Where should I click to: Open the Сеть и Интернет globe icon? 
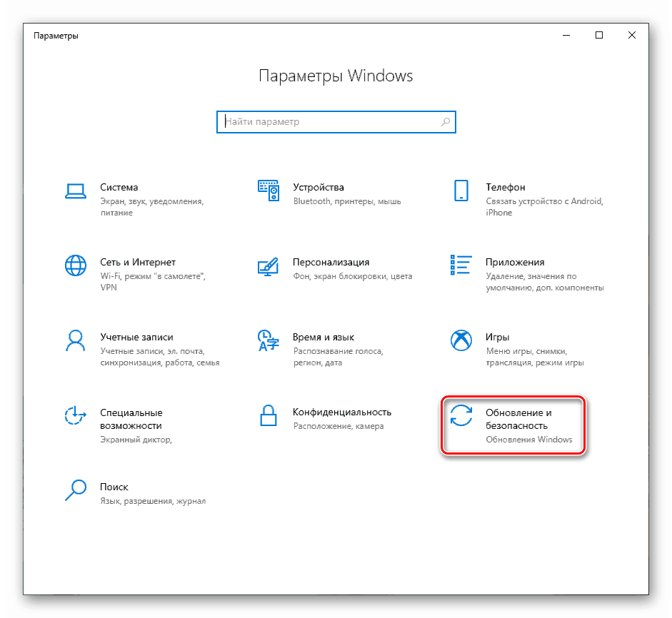(76, 265)
